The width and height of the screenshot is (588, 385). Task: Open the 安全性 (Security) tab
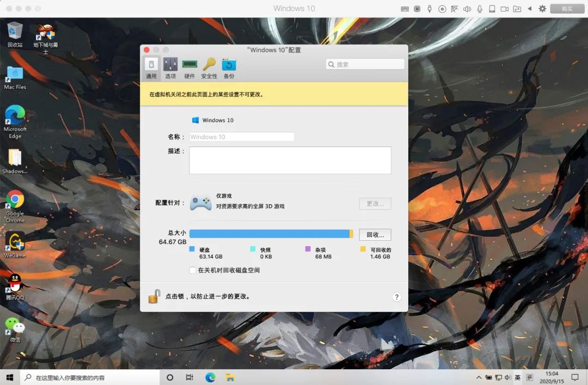click(x=209, y=68)
